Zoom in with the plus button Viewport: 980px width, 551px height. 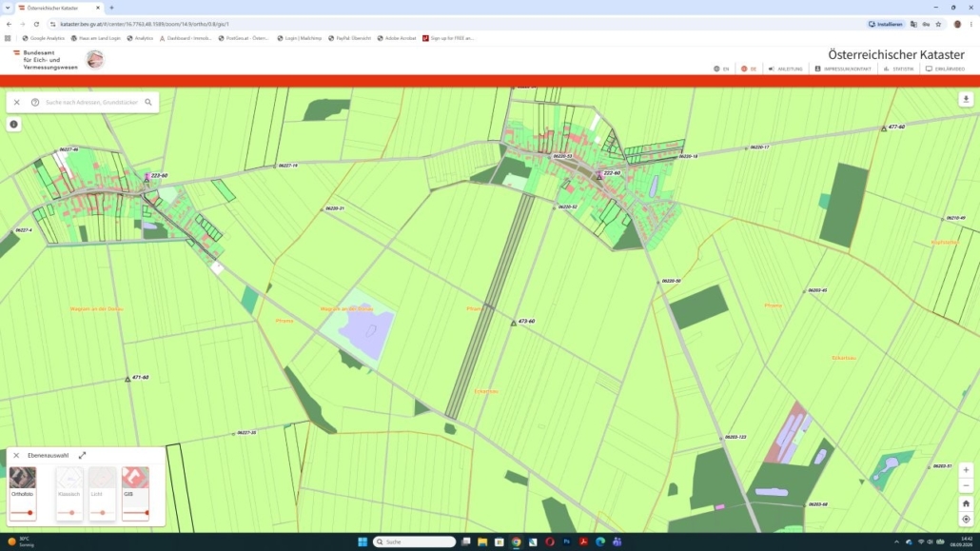click(x=966, y=470)
